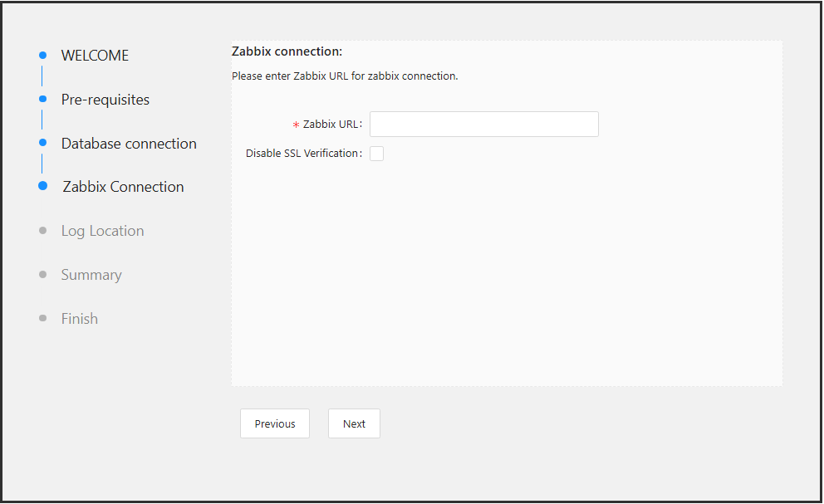Screen dimensions: 824x504
Task: Open the Pre-requisites step from the sidebar
Action: pyautogui.click(x=105, y=99)
